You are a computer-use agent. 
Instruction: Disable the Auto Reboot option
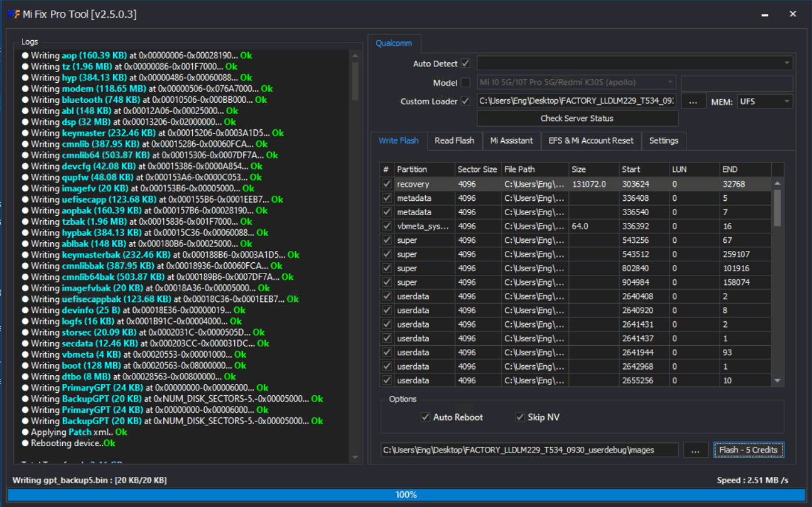(426, 417)
